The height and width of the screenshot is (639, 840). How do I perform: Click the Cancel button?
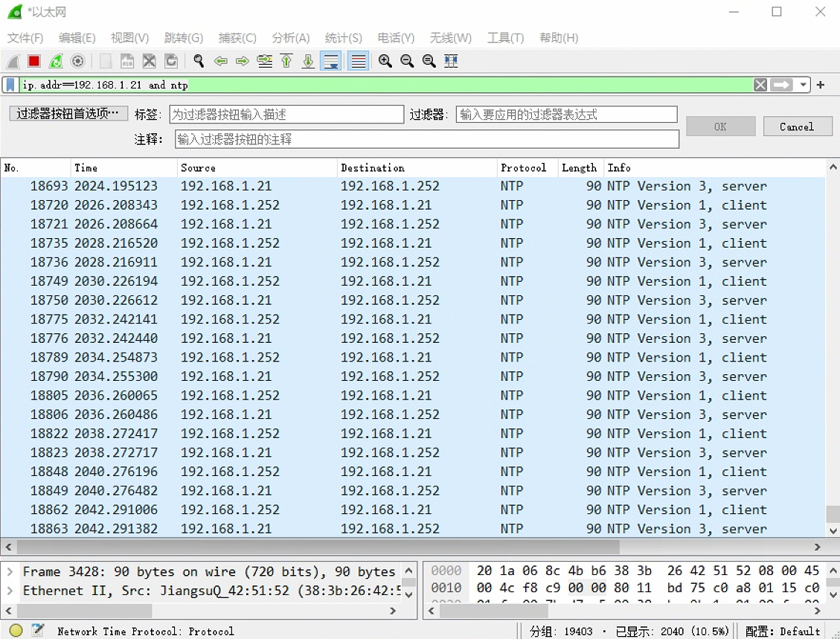coord(796,126)
